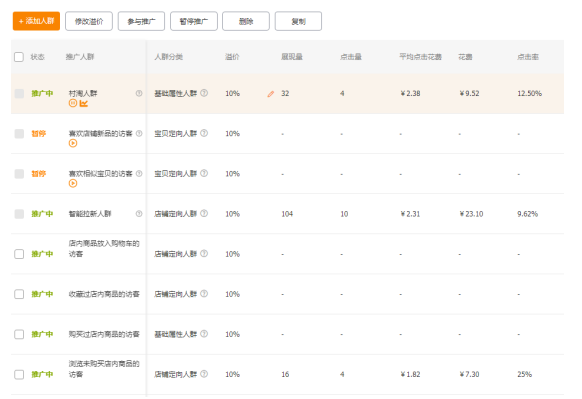Click the pencil edit icon beside 10% 溢价
Screen dimensions: 582x399
pos(271,94)
